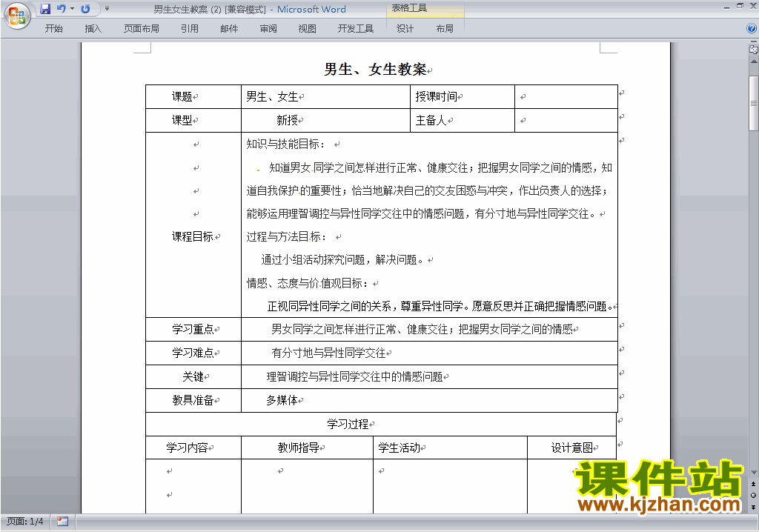Click the vertical scrollbar down arrow
The height and width of the screenshot is (532, 759).
click(x=753, y=472)
